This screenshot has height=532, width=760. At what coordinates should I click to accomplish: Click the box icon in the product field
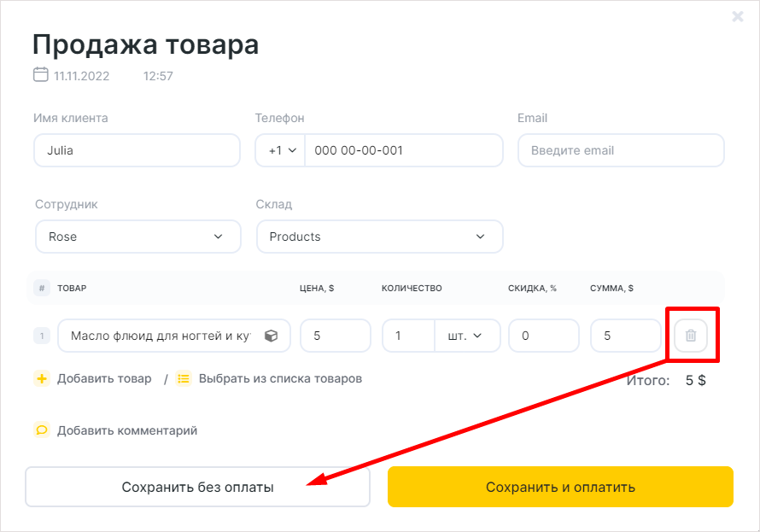pos(272,336)
